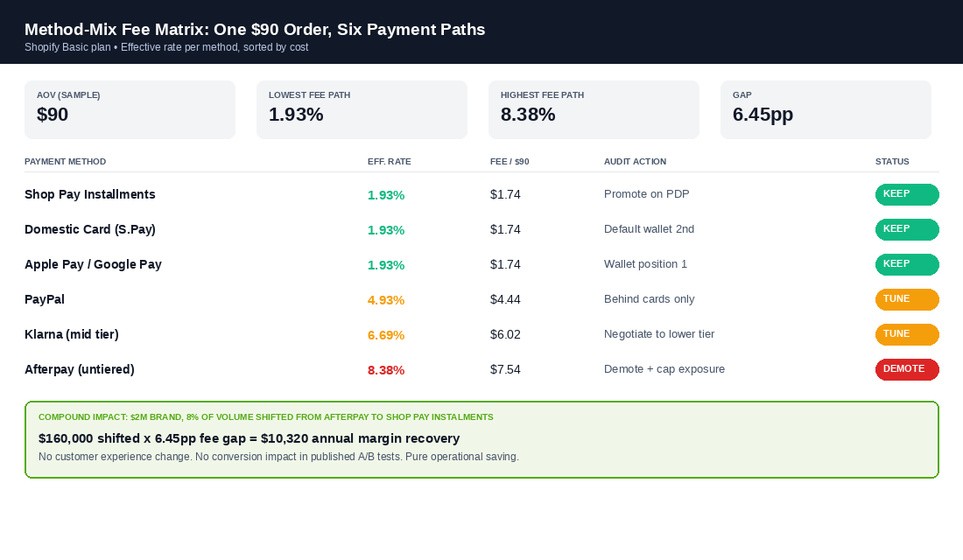Click the $1.74 fee in the Shop Pay Installments row
Viewport: 963px width, 560px height.
(505, 194)
